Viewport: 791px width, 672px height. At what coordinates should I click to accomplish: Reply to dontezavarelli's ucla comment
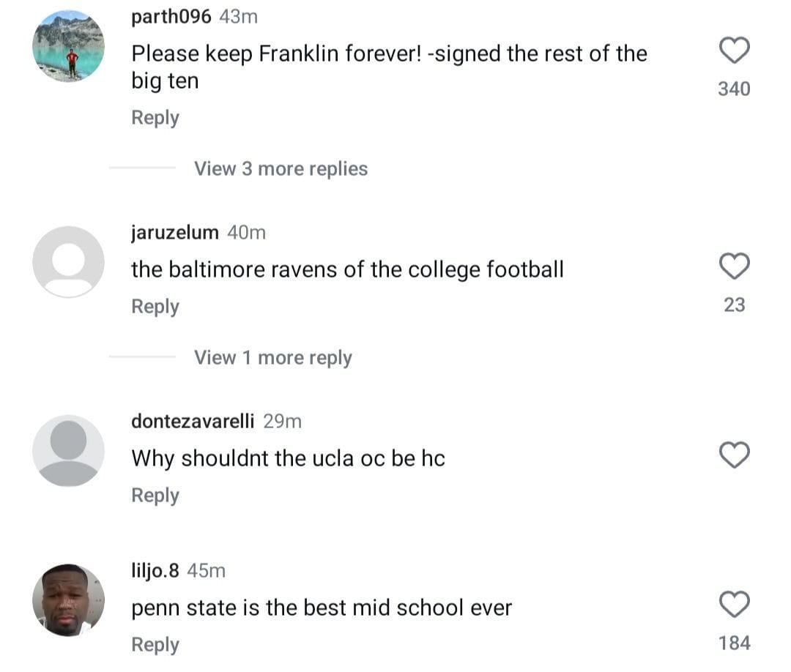coord(155,495)
